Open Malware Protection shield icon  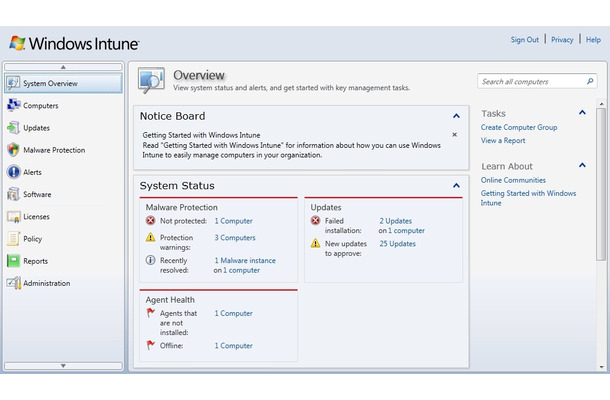tap(13, 150)
